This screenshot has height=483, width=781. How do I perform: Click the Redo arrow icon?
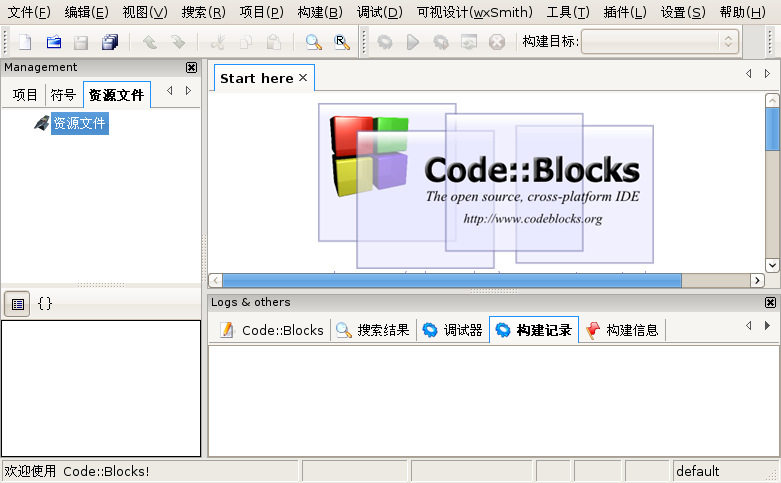point(178,42)
